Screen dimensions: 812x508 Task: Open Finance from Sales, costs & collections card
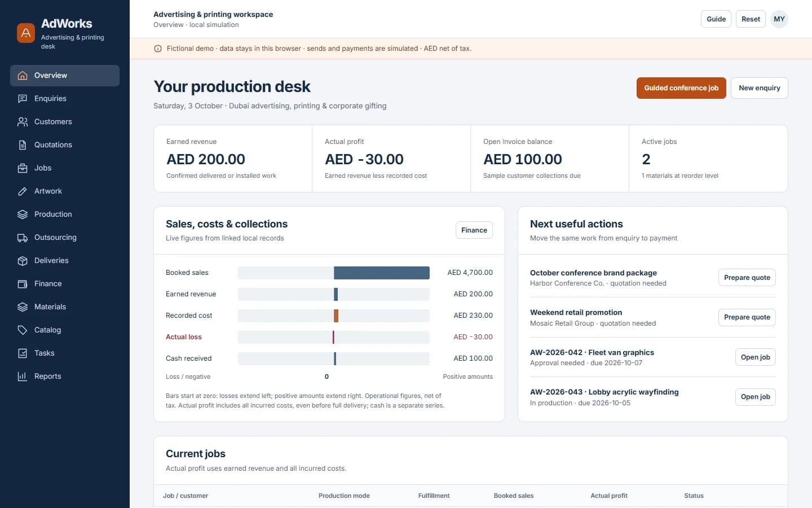point(474,230)
